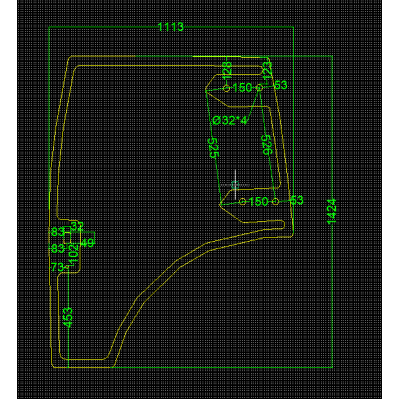
Task: Select the 150 dimension between the bottom holes
Action: click(x=259, y=202)
